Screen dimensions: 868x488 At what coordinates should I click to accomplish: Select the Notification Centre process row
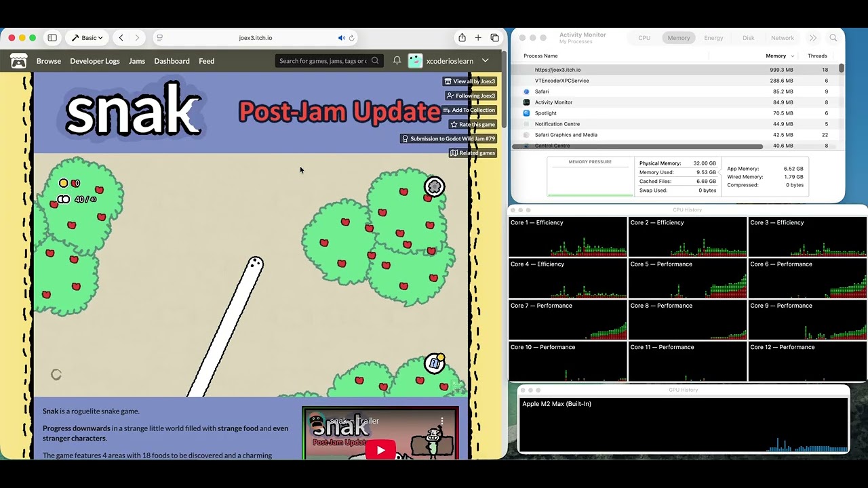click(x=675, y=124)
